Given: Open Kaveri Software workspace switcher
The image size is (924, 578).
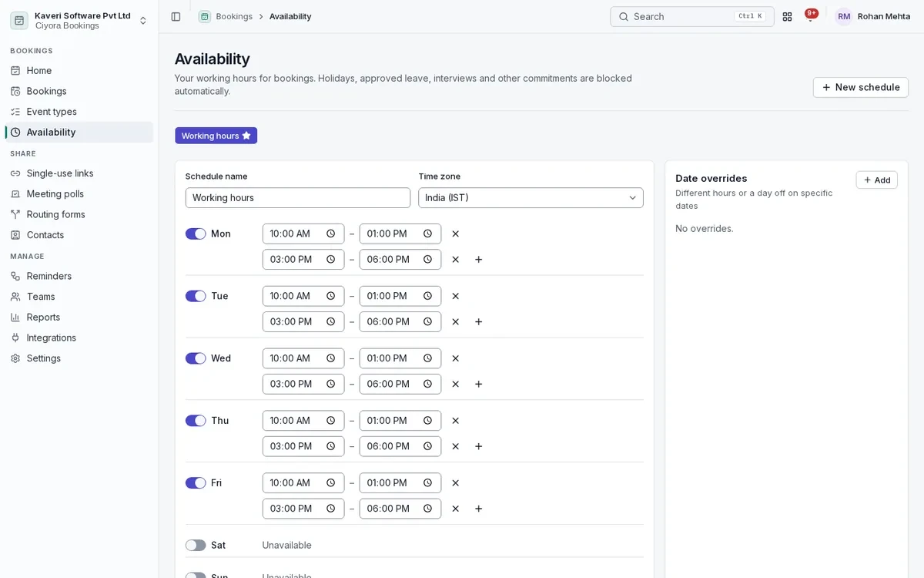Looking at the screenshot, I should click(x=79, y=21).
